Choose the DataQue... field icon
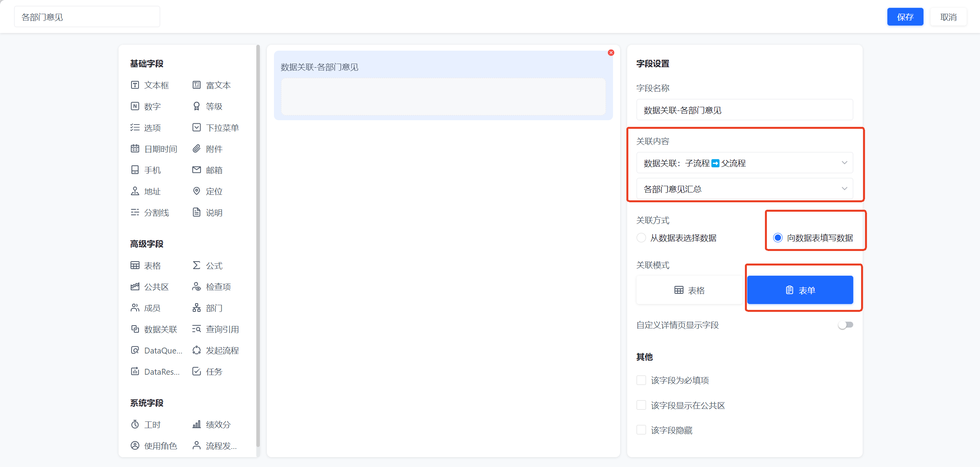Viewport: 980px width, 467px height. click(135, 350)
